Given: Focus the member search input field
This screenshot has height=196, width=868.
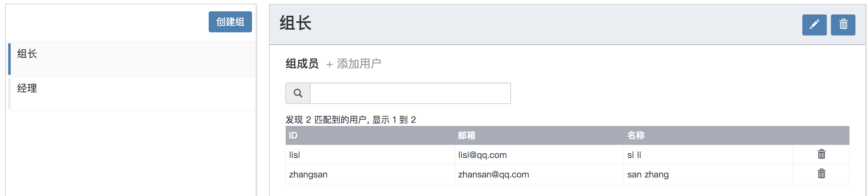Looking at the screenshot, I should click(x=410, y=93).
